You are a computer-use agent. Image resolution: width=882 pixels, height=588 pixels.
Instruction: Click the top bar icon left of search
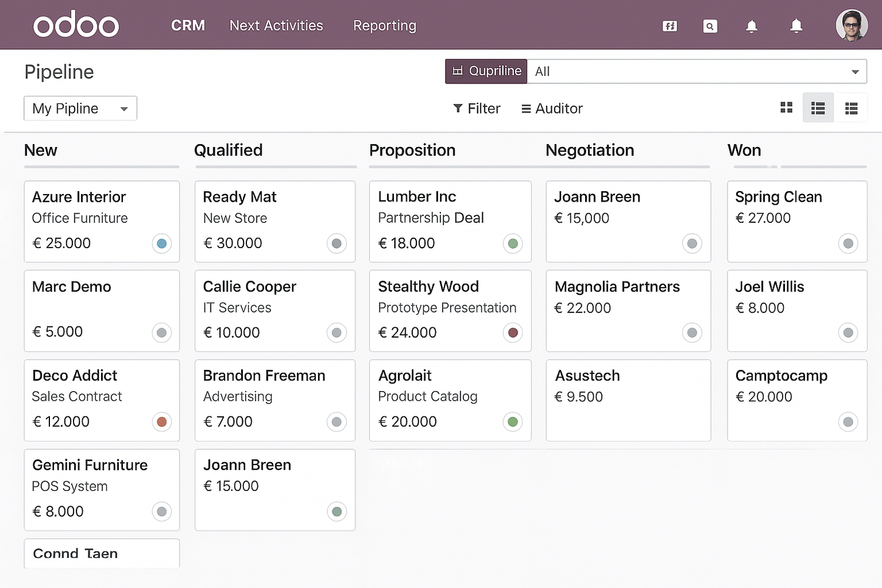coord(670,26)
